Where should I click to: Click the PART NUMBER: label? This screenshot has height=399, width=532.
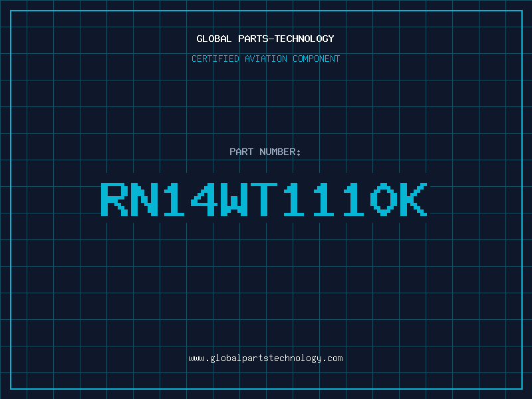click(265, 152)
